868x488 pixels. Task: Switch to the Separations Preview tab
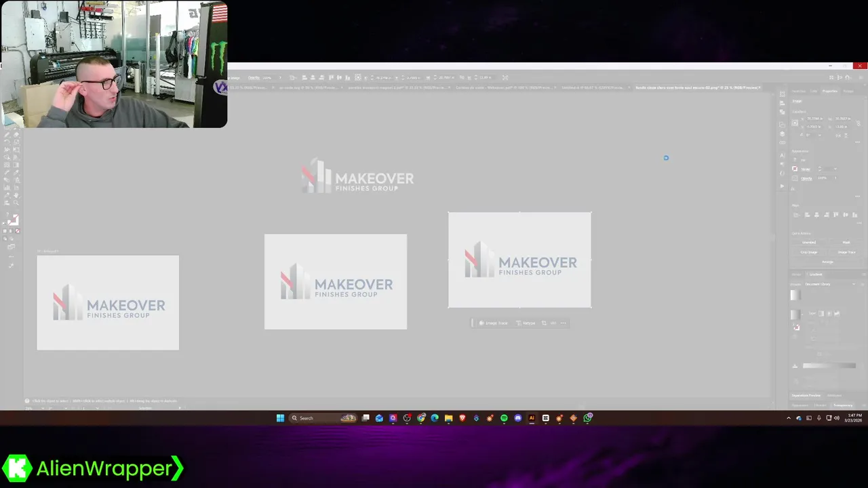coord(806,395)
